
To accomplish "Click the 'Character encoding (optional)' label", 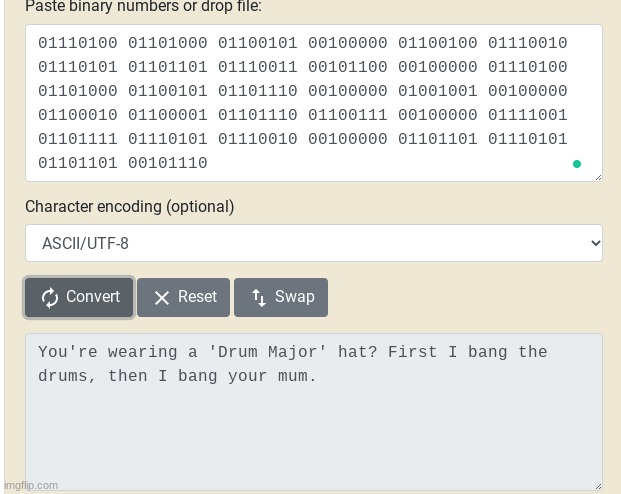I will [x=130, y=207].
